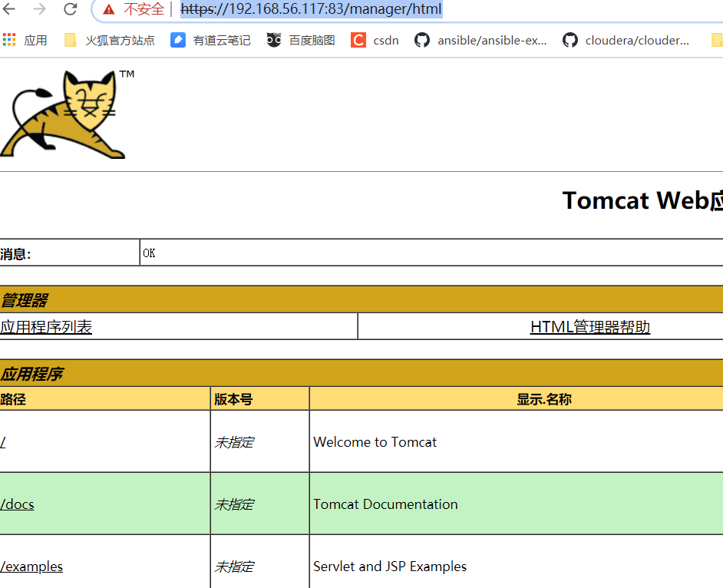Click the 显示.名称 column header

[544, 399]
